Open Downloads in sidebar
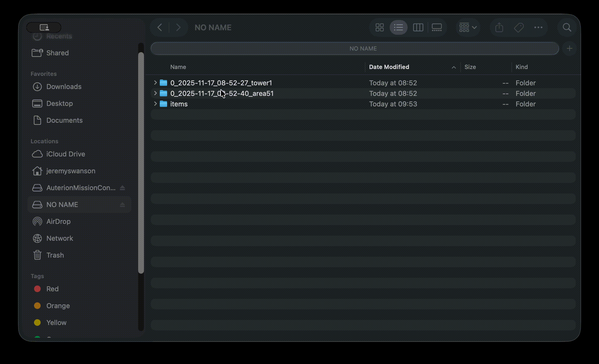599x364 pixels. pyautogui.click(x=64, y=87)
